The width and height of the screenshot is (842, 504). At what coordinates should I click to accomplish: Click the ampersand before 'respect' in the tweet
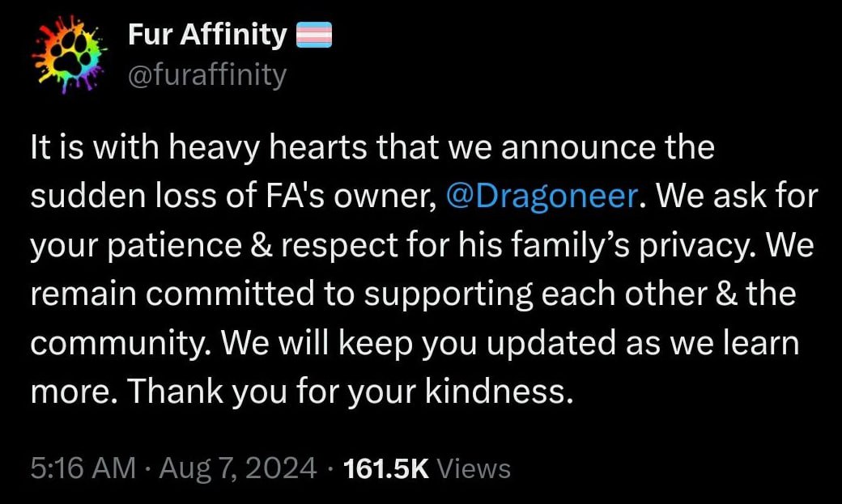[x=262, y=245]
